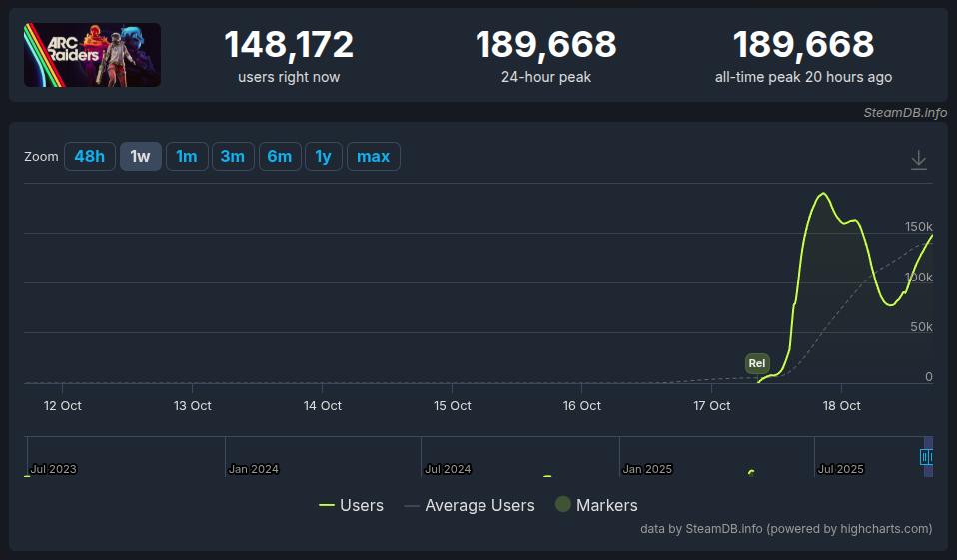Viewport: 957px width, 560px height.
Task: Click the chart download icon
Action: pos(919,160)
